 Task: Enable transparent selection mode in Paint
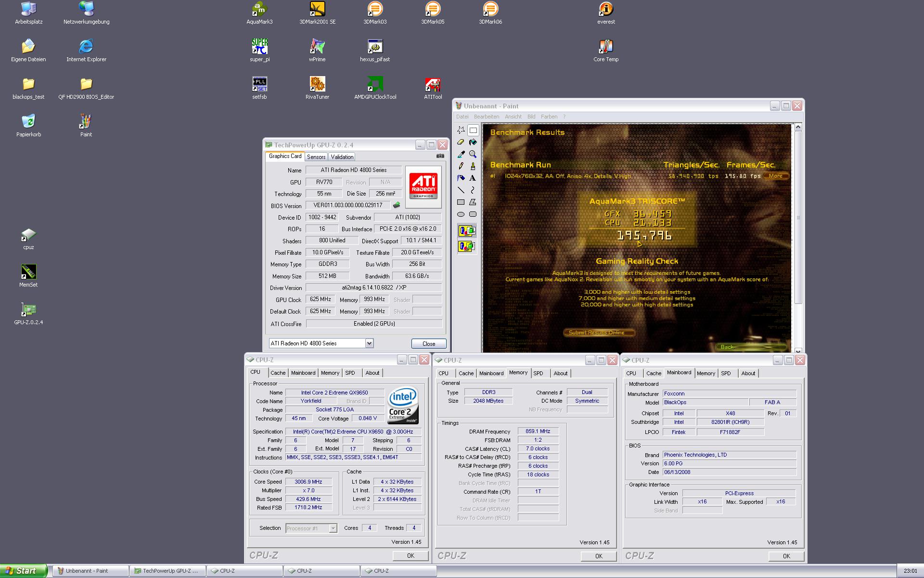coord(466,247)
